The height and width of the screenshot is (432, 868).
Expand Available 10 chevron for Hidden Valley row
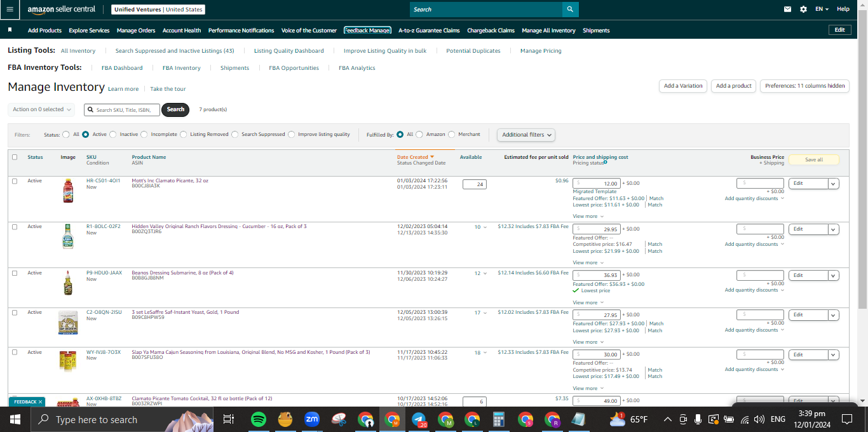click(485, 227)
